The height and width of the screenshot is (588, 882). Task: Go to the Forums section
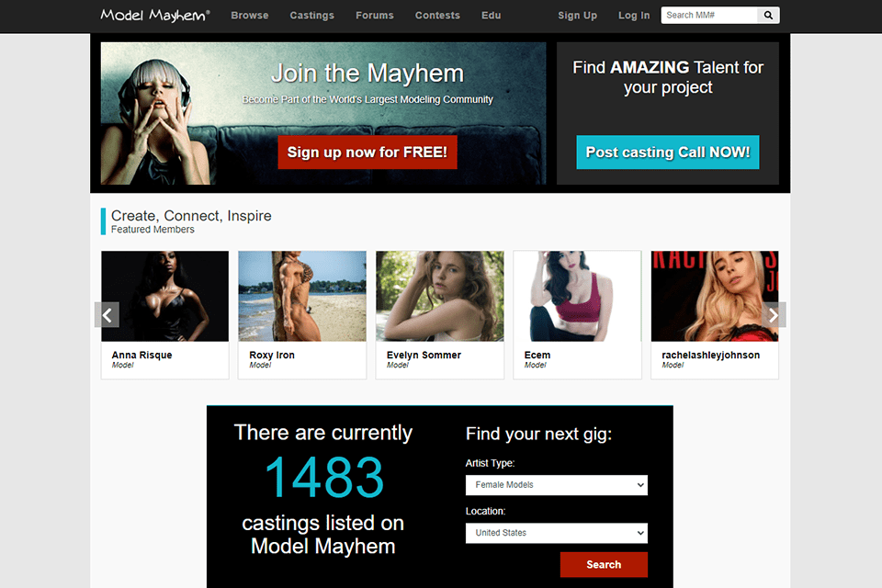[375, 16]
